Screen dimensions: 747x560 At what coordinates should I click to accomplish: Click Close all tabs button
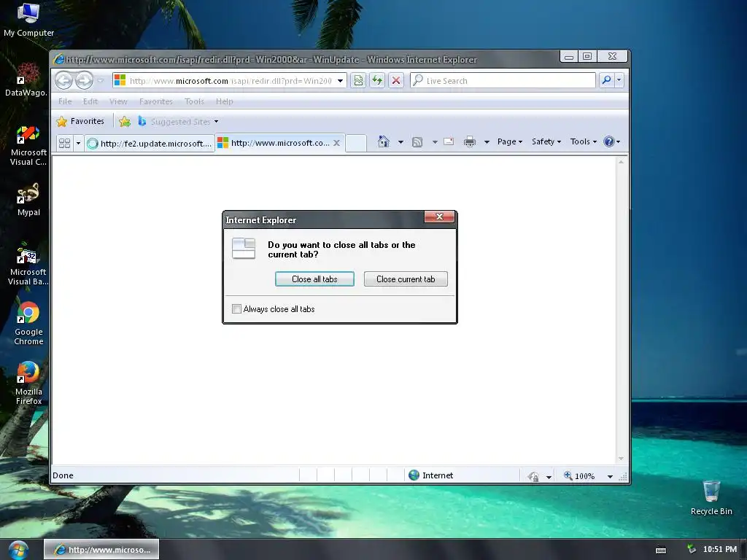[x=314, y=279]
